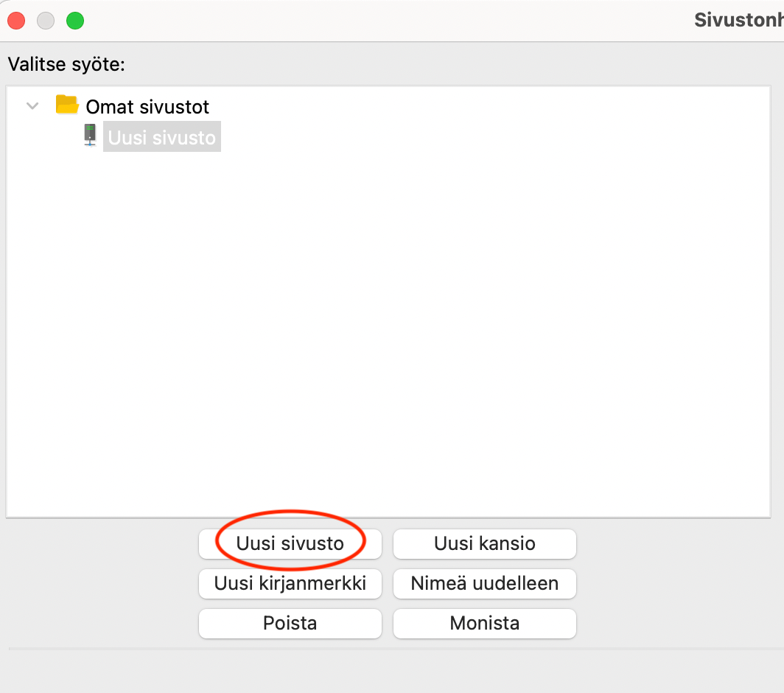
Task: Add a bookmark via Uusi kirjanmerkki
Action: click(x=290, y=583)
